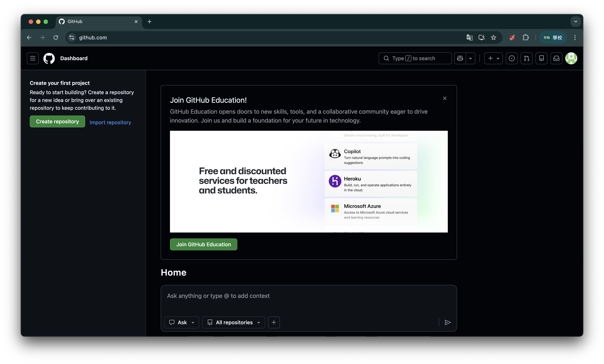Open Copilot chat icon in header
This screenshot has height=364, width=604.
tap(460, 58)
